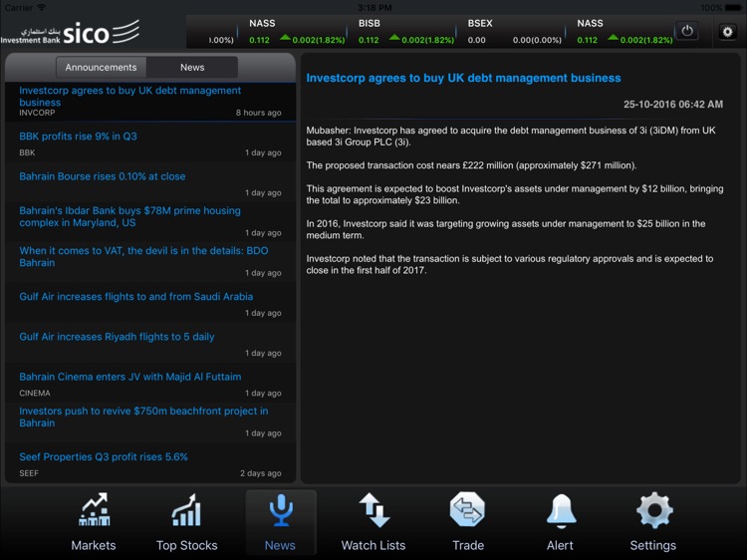
Task: Open Gulf Air Riyadh flights to 5 daily
Action: 150,343
